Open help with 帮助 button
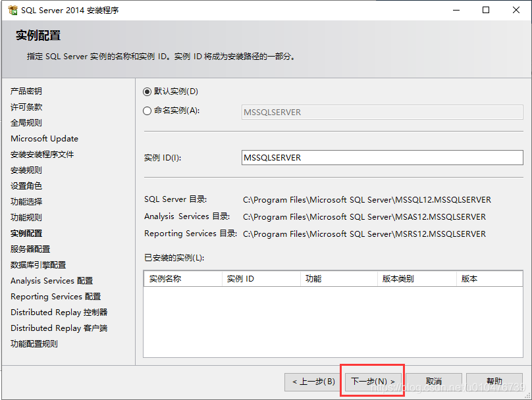Viewport: 532px width, 400px height. pyautogui.click(x=494, y=382)
